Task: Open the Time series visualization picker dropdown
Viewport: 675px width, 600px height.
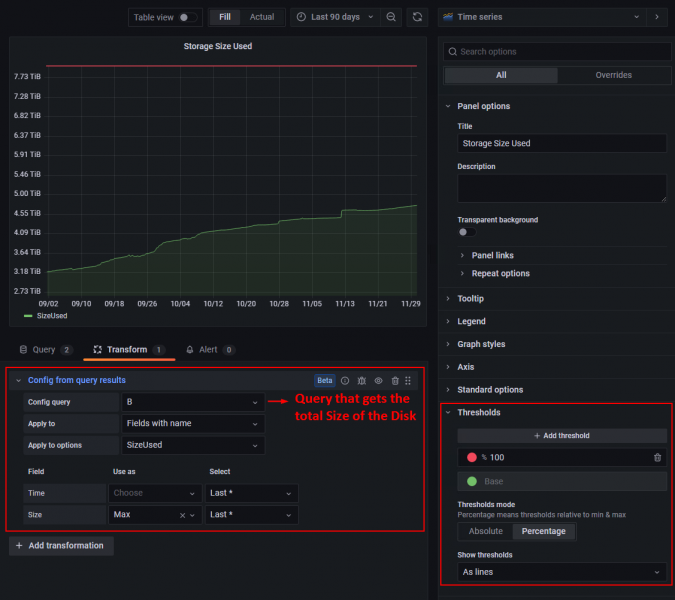Action: click(542, 17)
